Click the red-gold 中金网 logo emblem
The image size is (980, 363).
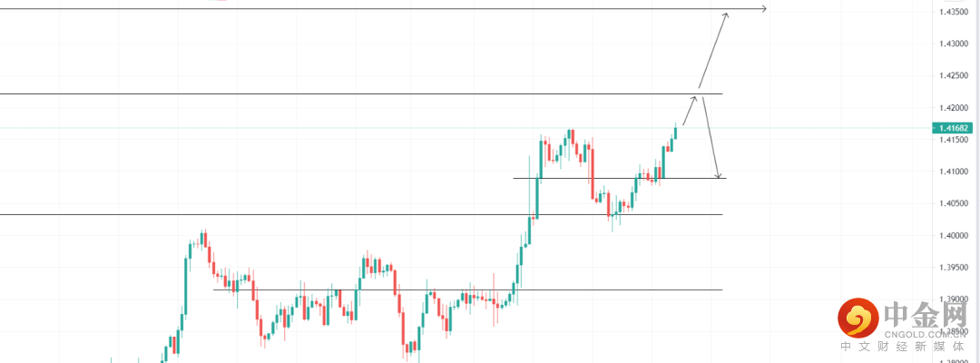pos(857,317)
